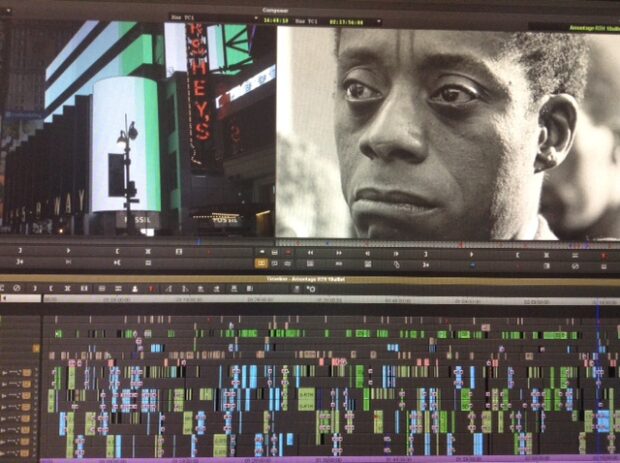Image resolution: width=620 pixels, height=463 pixels.
Task: Expand first audio track disclosure arrow
Action: (x=5, y=372)
